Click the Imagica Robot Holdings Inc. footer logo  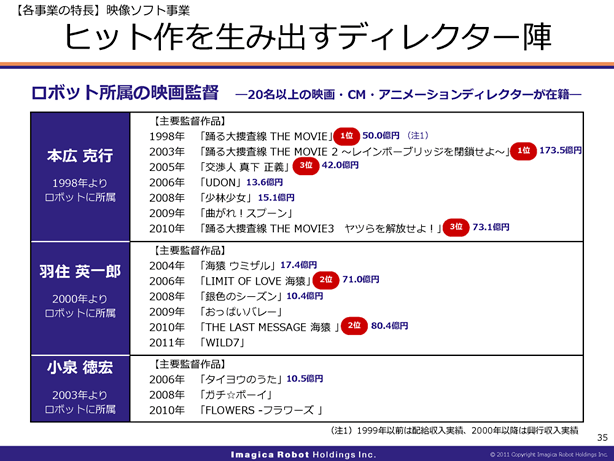303,455
